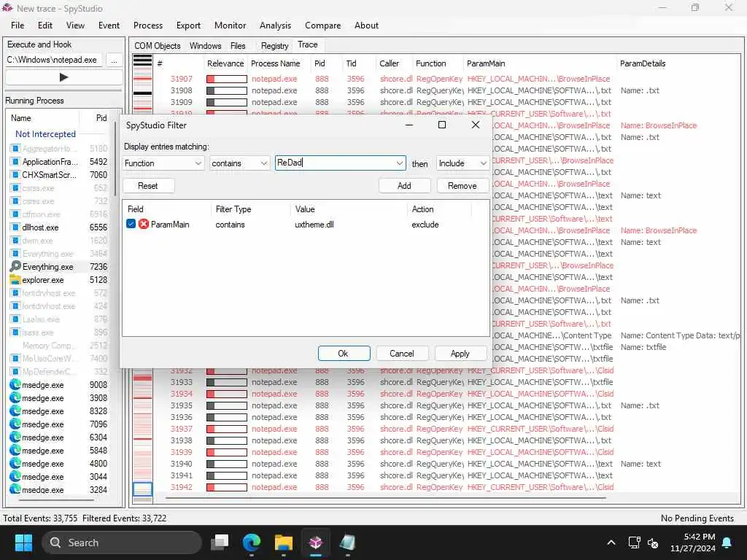Open Task View on the taskbar
747x560 pixels.
pyautogui.click(x=220, y=542)
